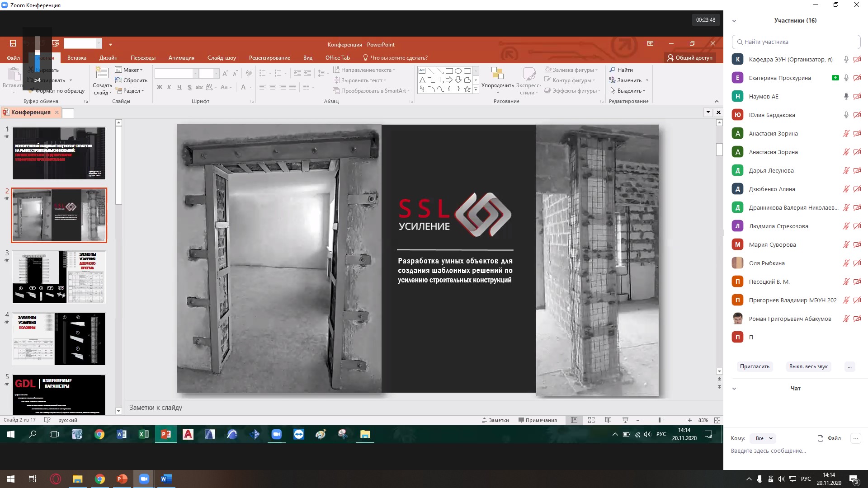Open AutoCAD from the shared taskbar
Viewport: 868px width, 488px height.
pyautogui.click(x=188, y=434)
